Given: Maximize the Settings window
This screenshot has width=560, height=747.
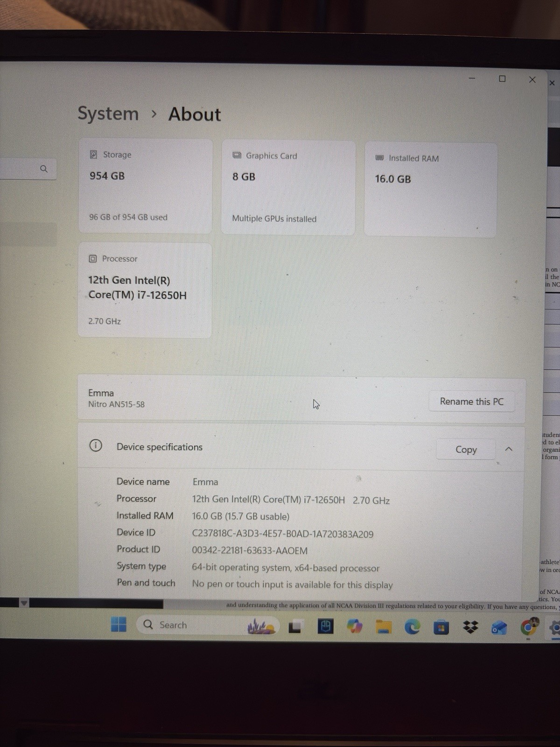Looking at the screenshot, I should click(x=502, y=78).
